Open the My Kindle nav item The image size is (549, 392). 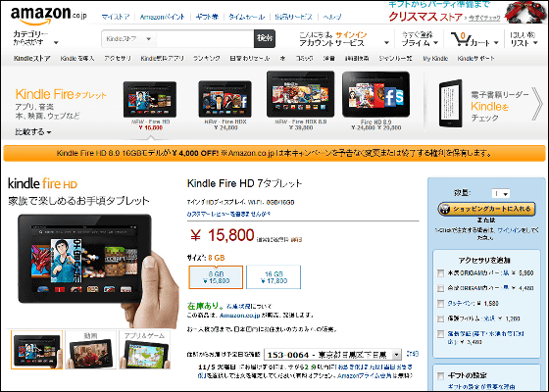click(x=435, y=59)
